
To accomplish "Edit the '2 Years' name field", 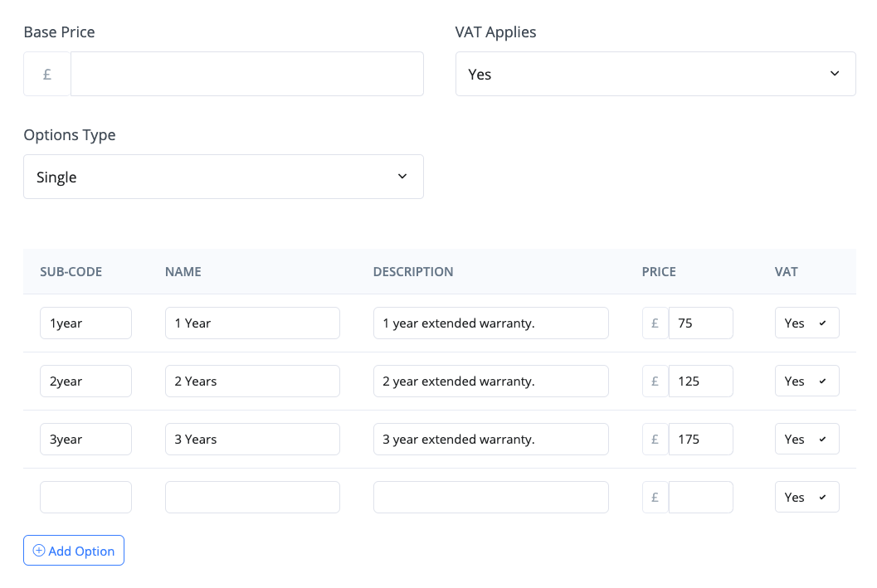I will [x=252, y=381].
